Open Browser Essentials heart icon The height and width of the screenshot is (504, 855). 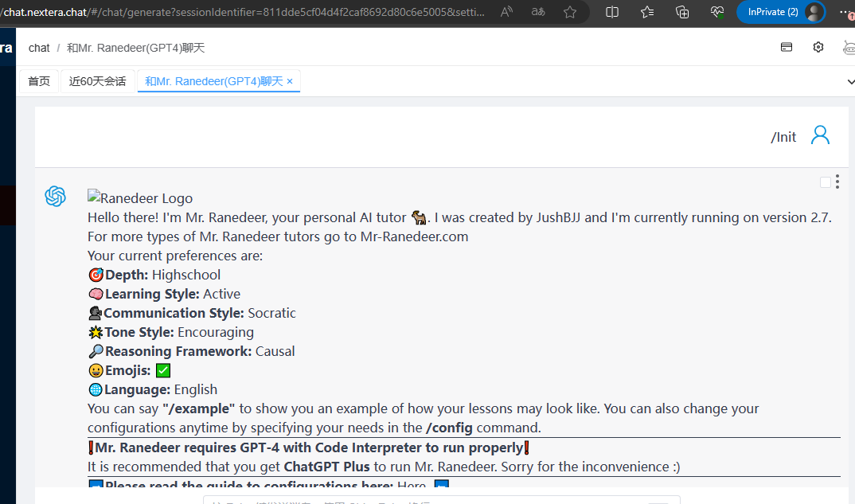click(717, 12)
